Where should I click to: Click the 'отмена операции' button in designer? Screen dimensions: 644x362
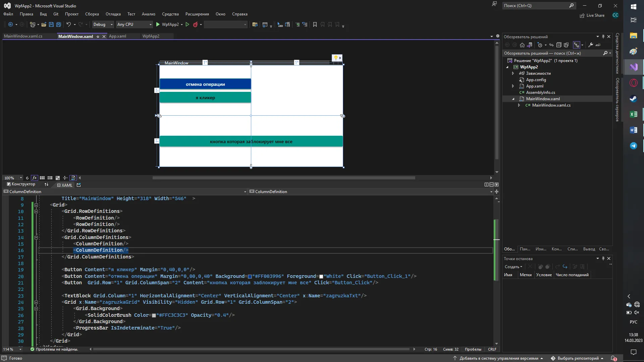[x=205, y=84]
